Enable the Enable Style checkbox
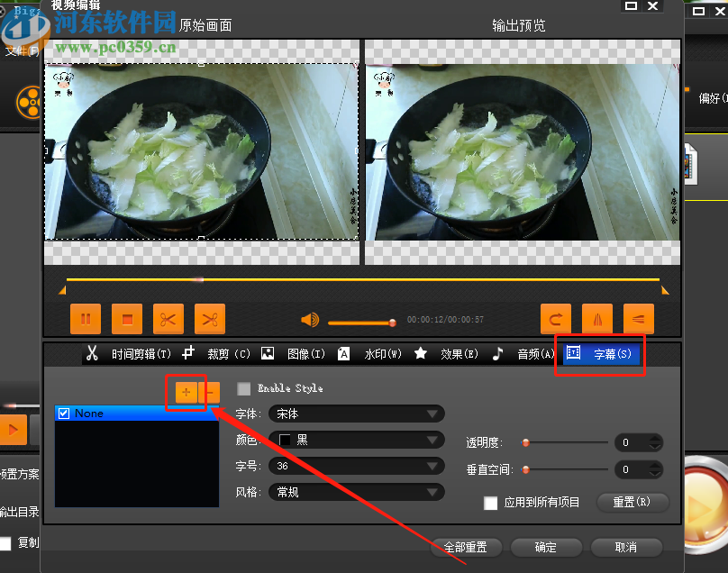The image size is (728, 573). (243, 388)
